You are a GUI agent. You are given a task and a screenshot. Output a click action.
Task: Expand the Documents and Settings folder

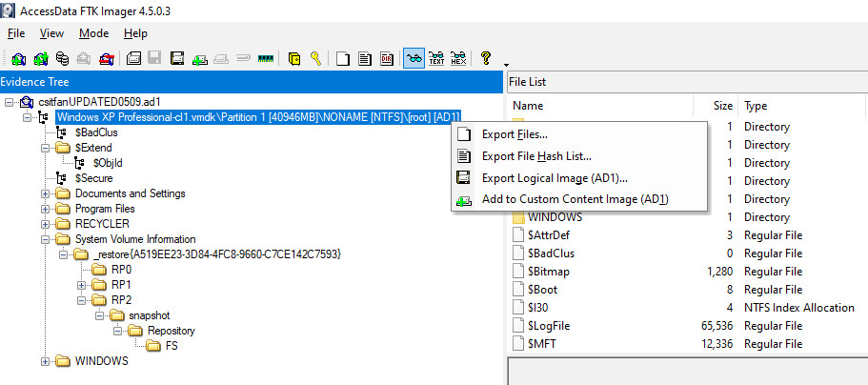pyautogui.click(x=46, y=193)
